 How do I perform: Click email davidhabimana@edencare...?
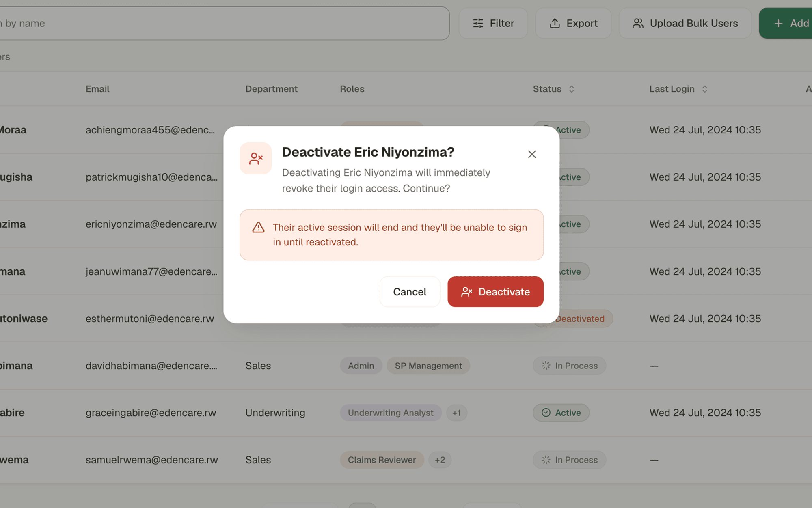[x=151, y=366]
